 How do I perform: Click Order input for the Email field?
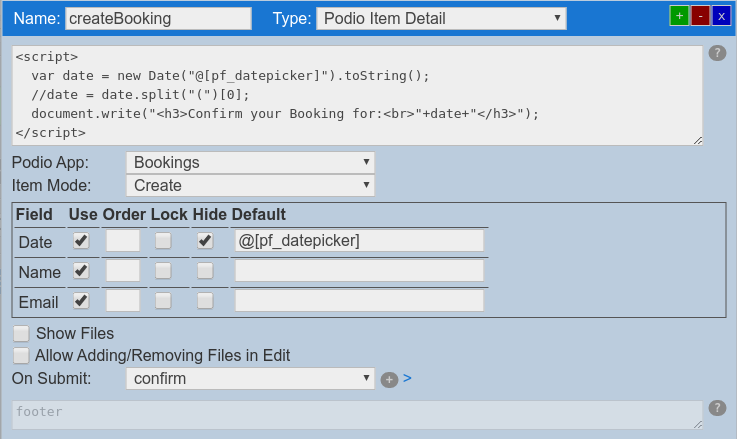(123, 301)
